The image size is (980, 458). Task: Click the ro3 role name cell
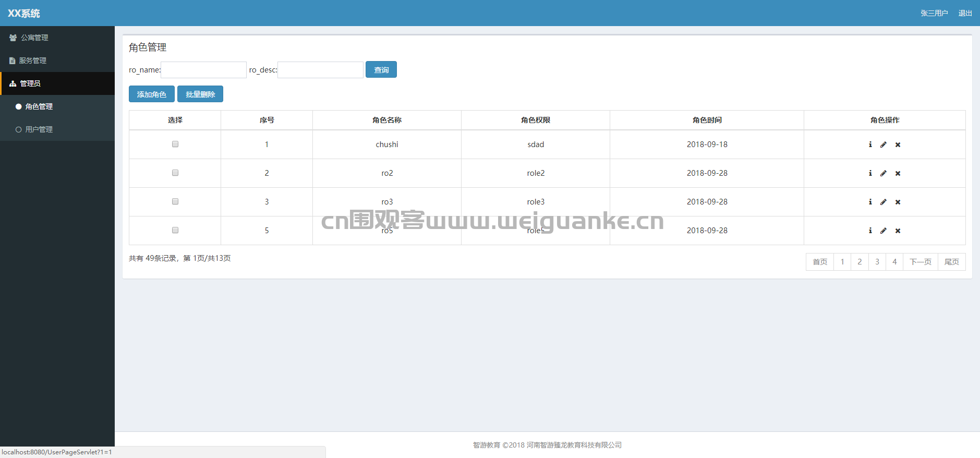(387, 202)
